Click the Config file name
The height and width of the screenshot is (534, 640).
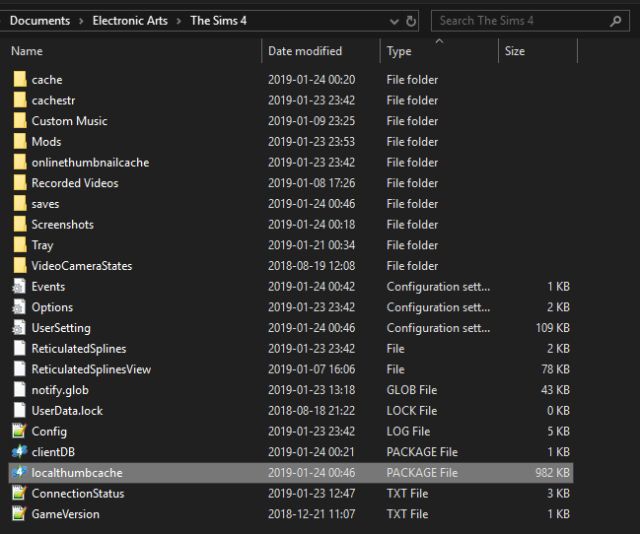point(49,432)
